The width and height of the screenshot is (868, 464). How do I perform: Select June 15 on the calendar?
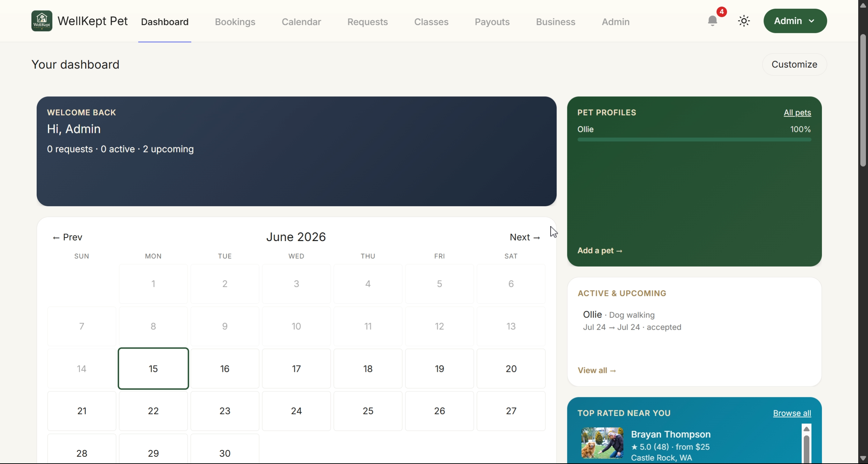[x=153, y=368]
